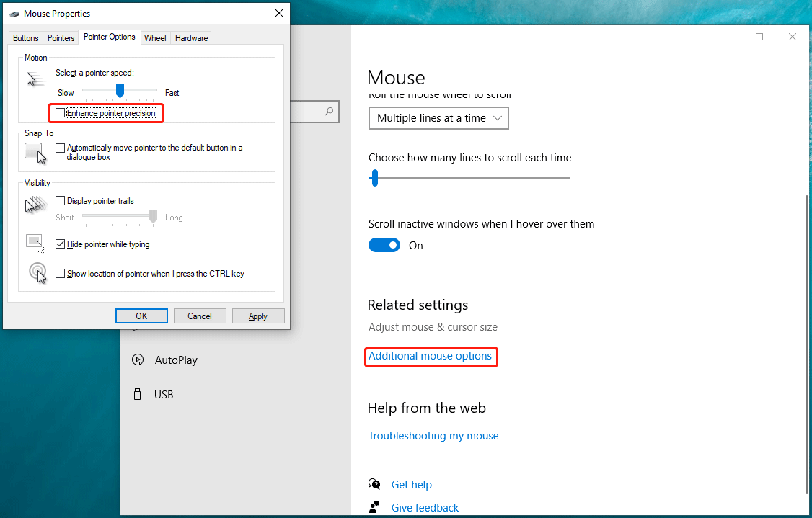Click the search magnifier icon
The height and width of the screenshot is (518, 812).
click(328, 112)
